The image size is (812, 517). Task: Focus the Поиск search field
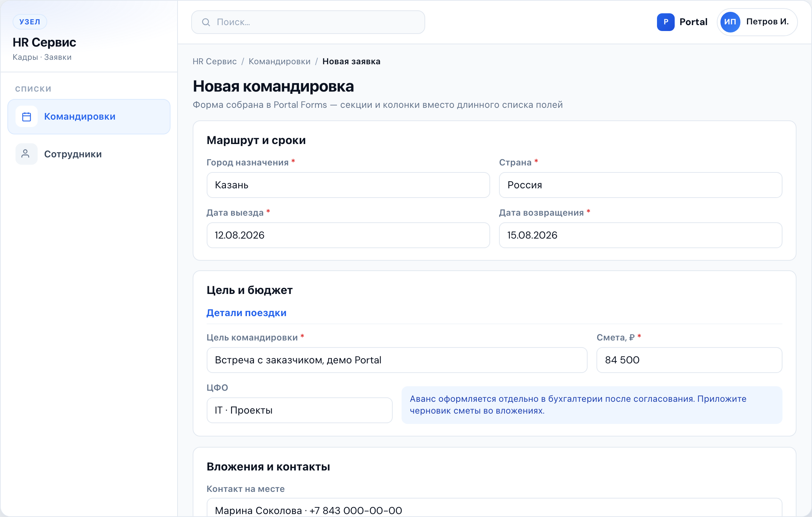point(308,22)
